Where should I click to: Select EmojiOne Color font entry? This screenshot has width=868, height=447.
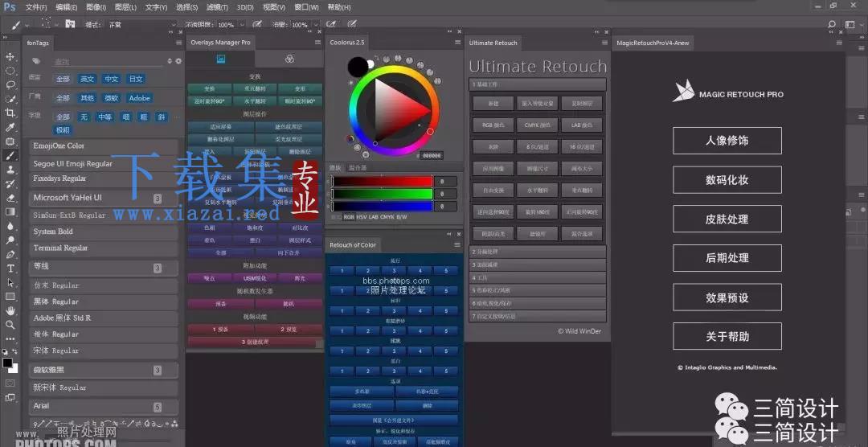(x=104, y=146)
